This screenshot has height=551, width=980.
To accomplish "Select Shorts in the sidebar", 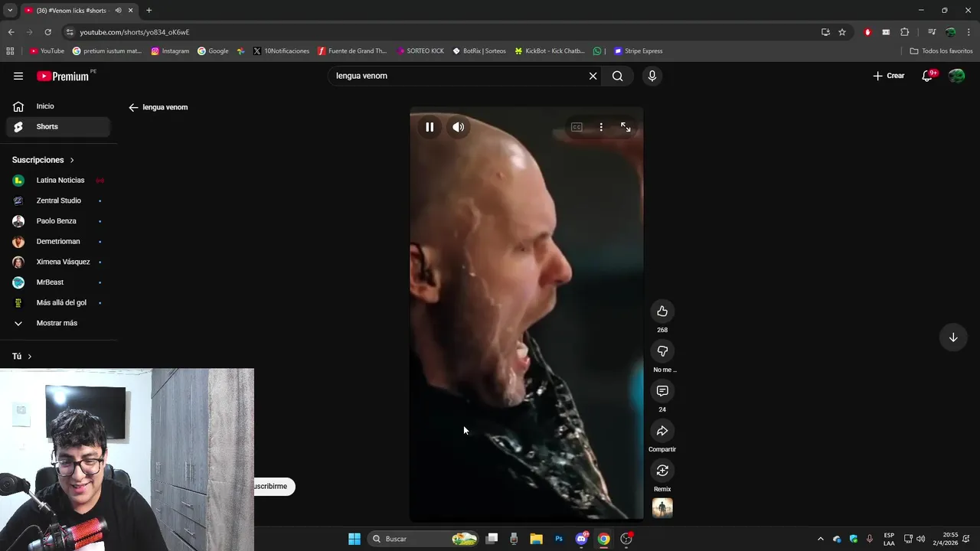I will pyautogui.click(x=58, y=127).
